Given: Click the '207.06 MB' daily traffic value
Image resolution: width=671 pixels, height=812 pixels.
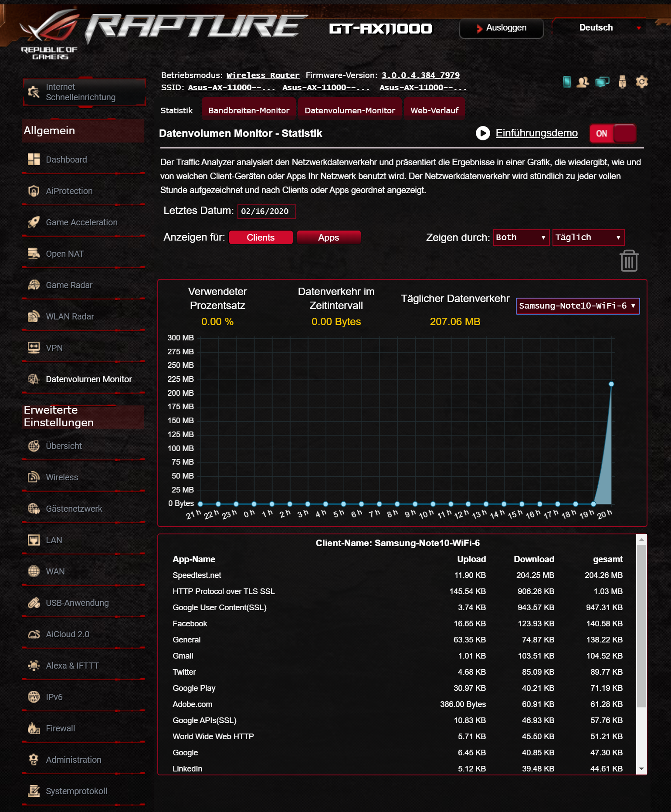Looking at the screenshot, I should pyautogui.click(x=455, y=322).
